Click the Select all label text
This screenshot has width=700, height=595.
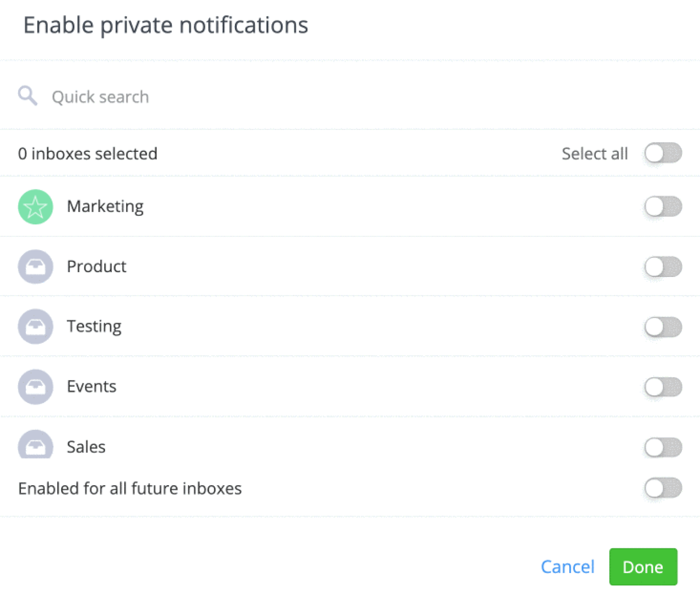pos(595,154)
